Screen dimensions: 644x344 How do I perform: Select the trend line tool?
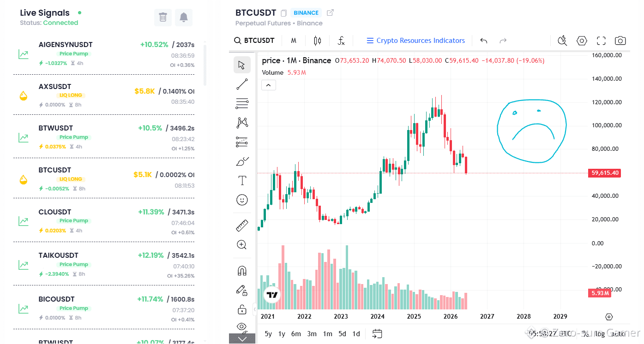[x=242, y=84]
